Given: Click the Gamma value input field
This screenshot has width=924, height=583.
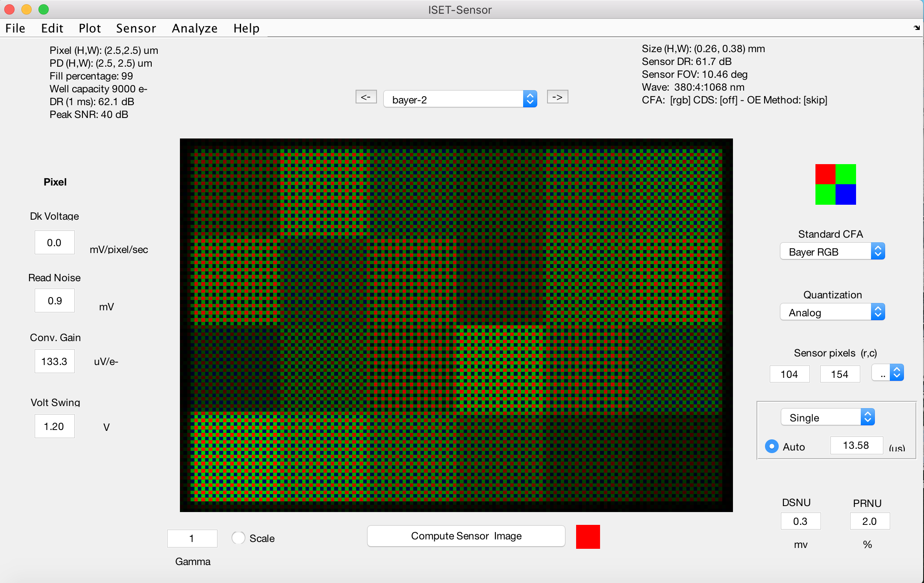Looking at the screenshot, I should pos(192,538).
